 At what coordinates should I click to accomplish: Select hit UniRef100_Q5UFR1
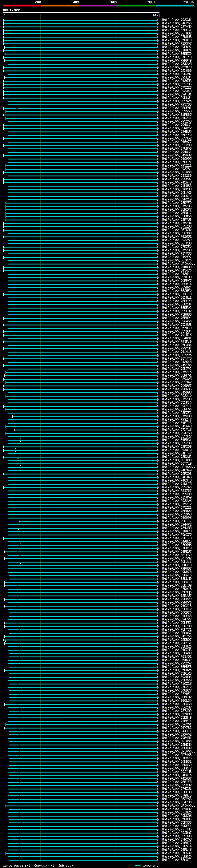[x=177, y=162]
